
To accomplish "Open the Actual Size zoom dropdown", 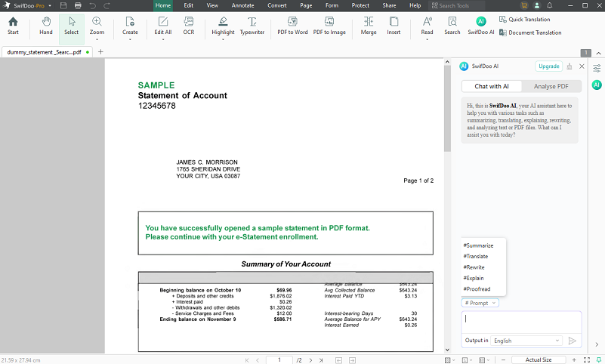I will pyautogui.click(x=539, y=360).
